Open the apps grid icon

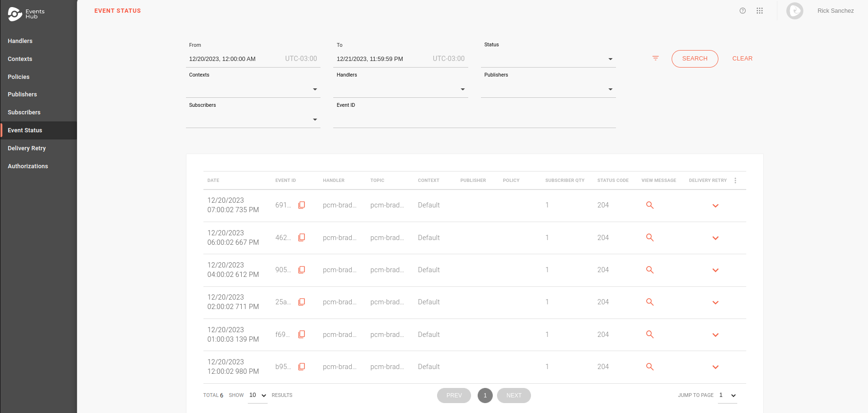coord(759,11)
